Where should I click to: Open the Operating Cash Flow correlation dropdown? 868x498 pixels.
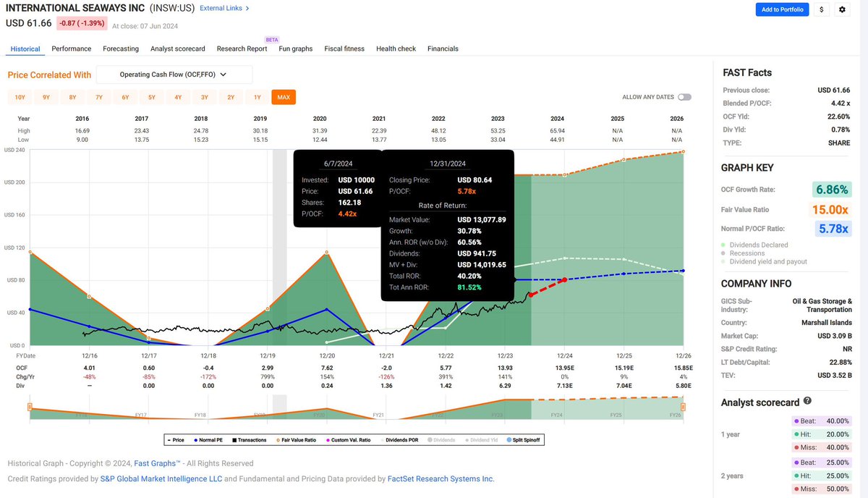174,75
